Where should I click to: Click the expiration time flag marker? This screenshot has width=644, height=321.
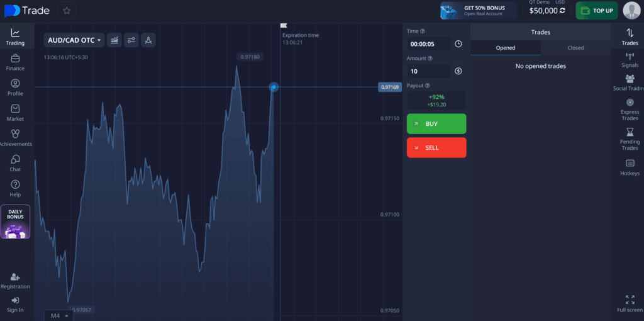point(284,25)
